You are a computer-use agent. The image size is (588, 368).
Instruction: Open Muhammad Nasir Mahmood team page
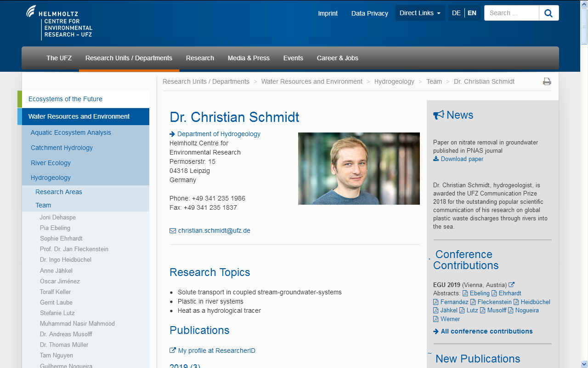pos(77,323)
